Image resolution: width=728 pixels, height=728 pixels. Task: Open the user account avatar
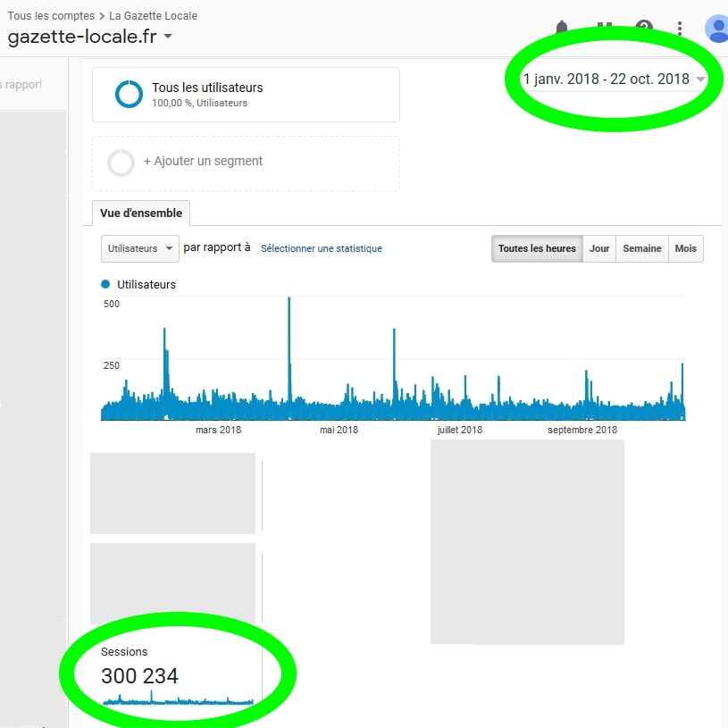tap(717, 29)
